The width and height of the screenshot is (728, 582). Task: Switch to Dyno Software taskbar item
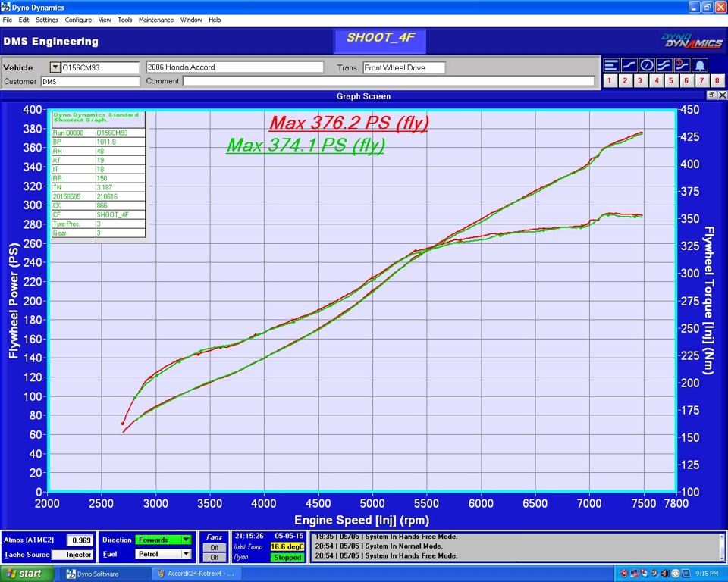[x=105, y=574]
